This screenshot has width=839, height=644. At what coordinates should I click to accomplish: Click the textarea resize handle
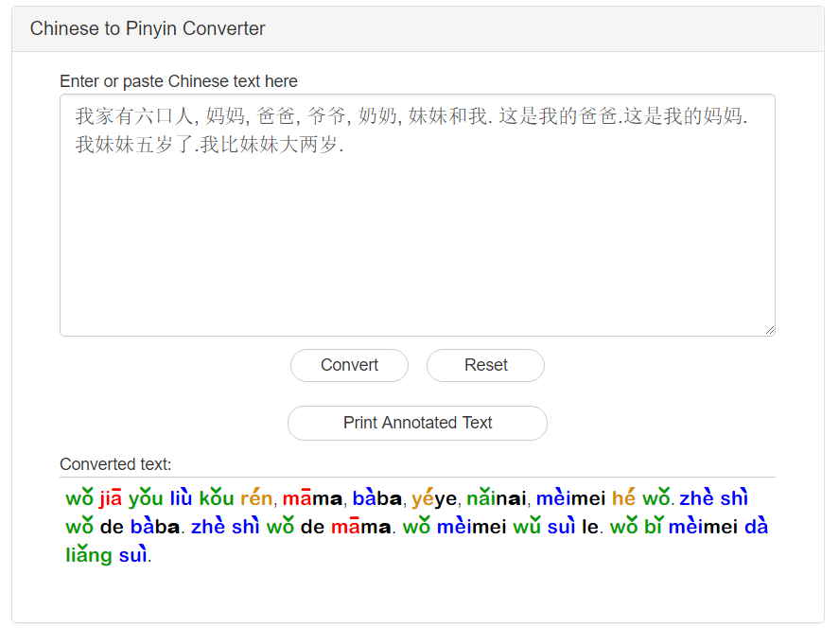pyautogui.click(x=768, y=329)
